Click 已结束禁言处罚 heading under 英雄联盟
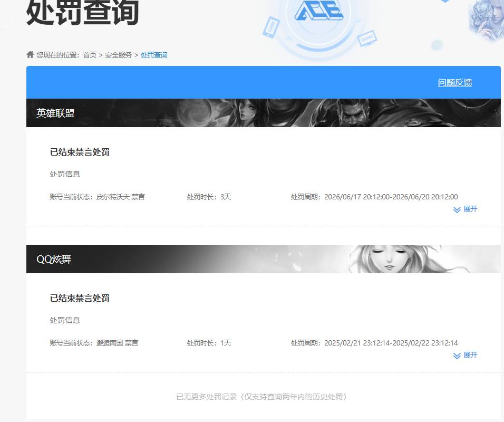504x422 pixels. pyautogui.click(x=80, y=152)
